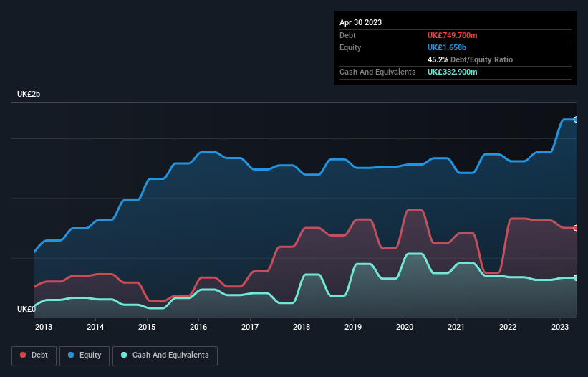The height and width of the screenshot is (377, 588).
Task: Click the 2022 x-axis label
Action: (x=508, y=327)
